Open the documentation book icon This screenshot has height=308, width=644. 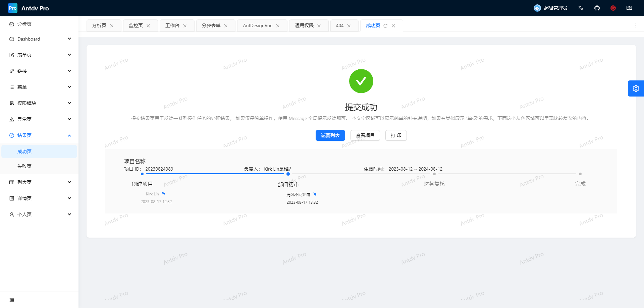pos(629,8)
